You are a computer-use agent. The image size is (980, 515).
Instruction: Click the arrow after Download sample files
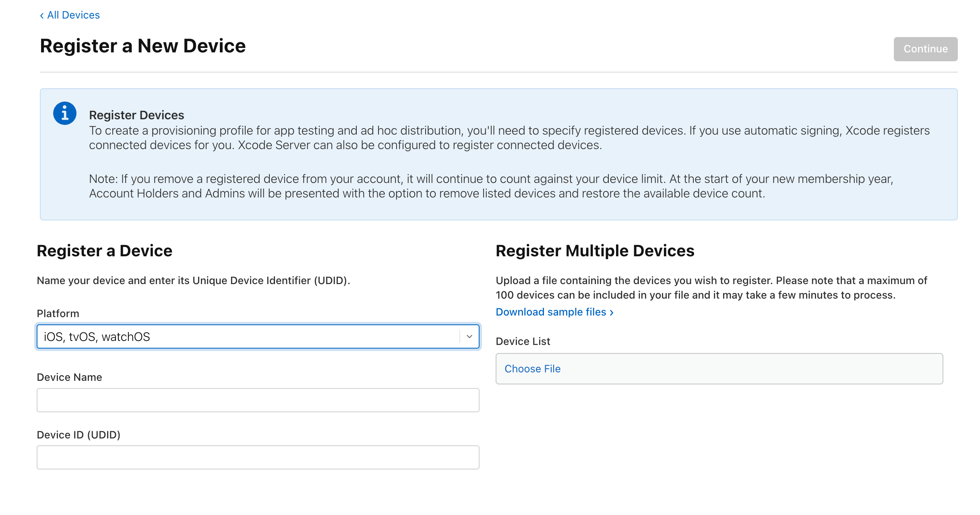pos(612,313)
